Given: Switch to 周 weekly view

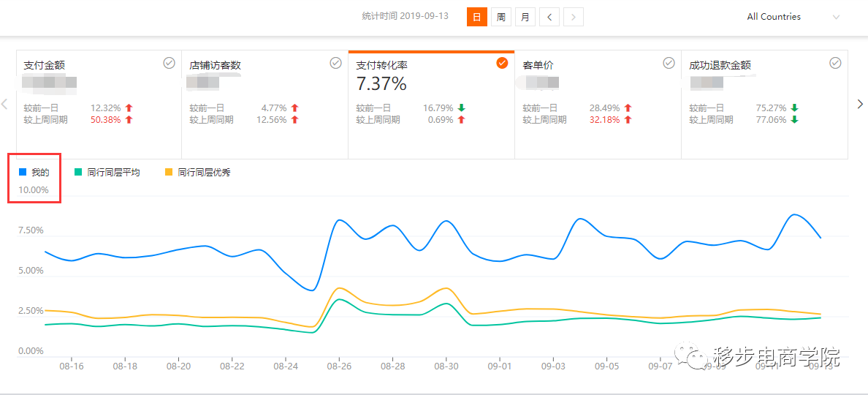Looking at the screenshot, I should pos(500,17).
